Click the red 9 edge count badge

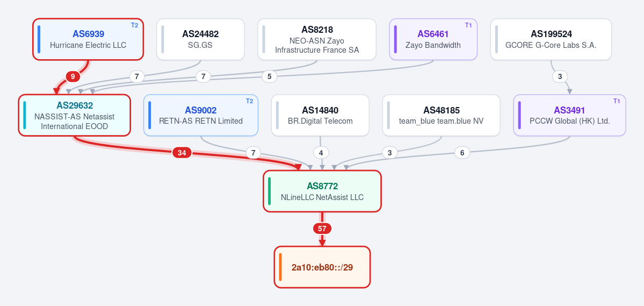[73, 76]
